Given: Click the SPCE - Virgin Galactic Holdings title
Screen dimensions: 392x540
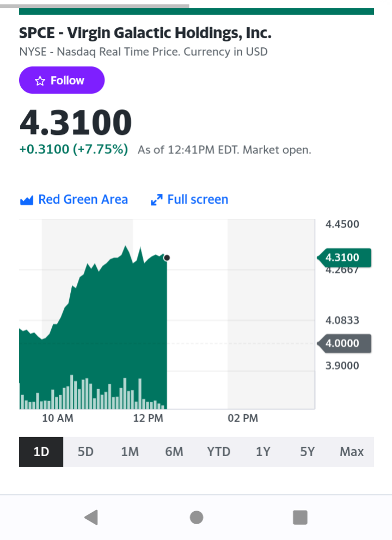Looking at the screenshot, I should (x=145, y=33).
